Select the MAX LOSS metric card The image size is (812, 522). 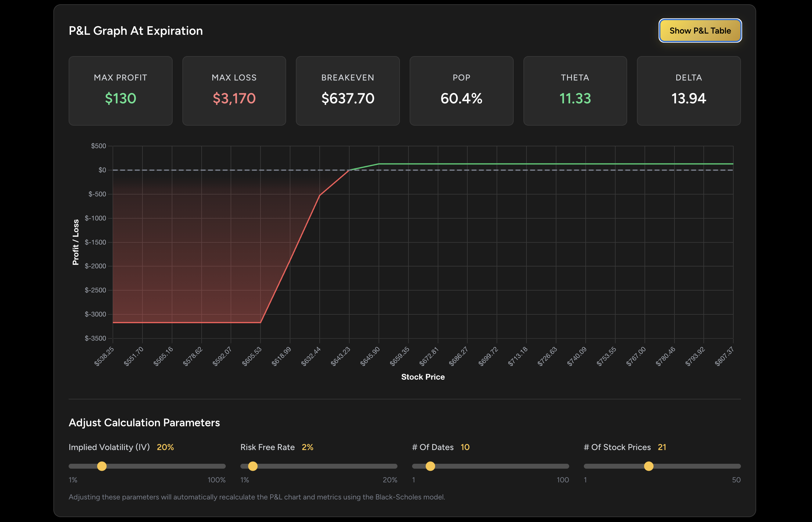234,91
